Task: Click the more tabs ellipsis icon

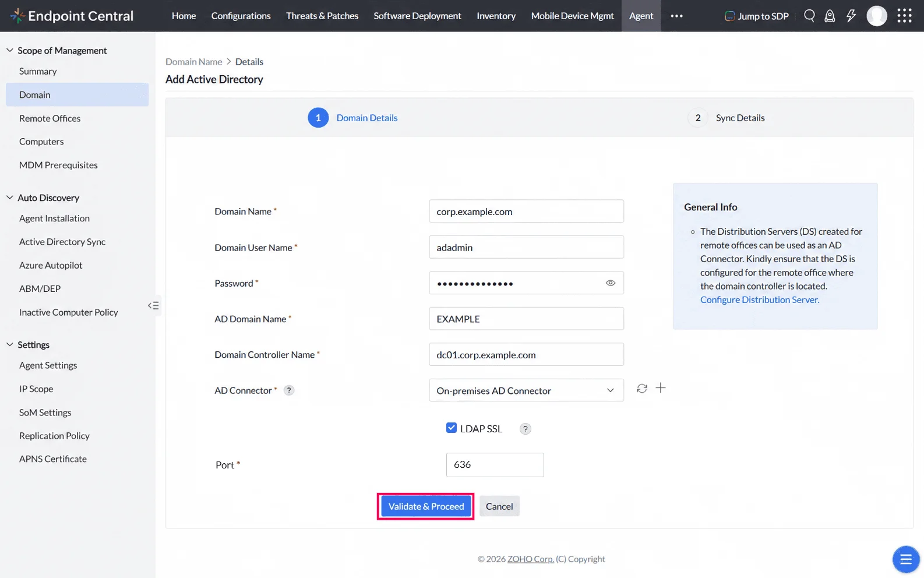Action: (676, 16)
